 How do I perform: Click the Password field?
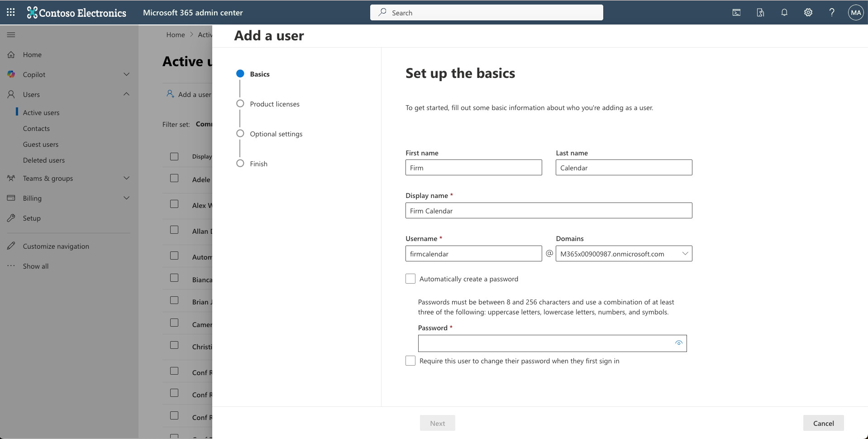(552, 343)
